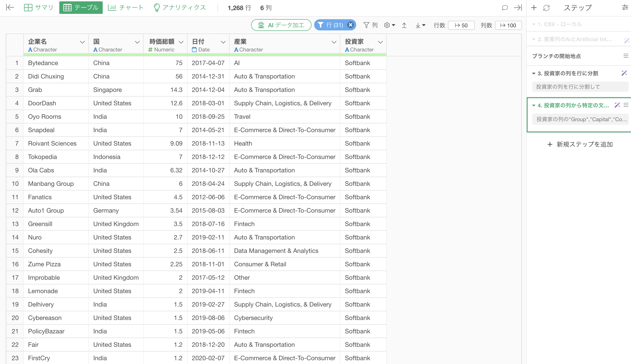Expand step 1 CSV - ローカル
The image size is (631, 364).
pos(534,25)
